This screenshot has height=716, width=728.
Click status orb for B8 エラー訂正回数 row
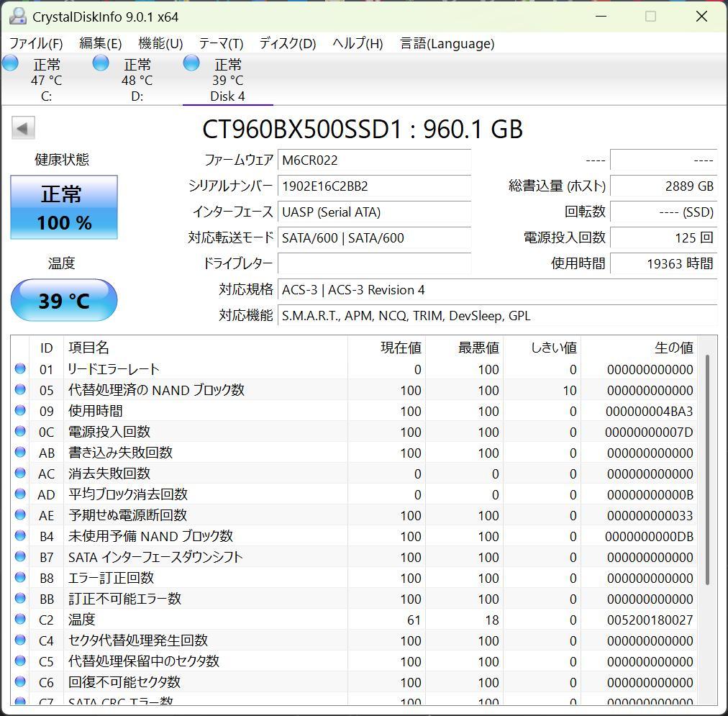click(x=20, y=578)
